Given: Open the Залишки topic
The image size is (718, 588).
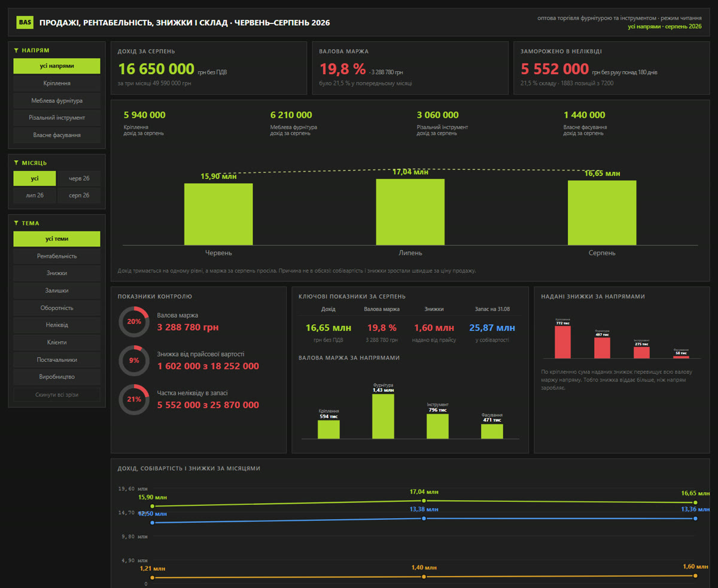Looking at the screenshot, I should pyautogui.click(x=57, y=291).
